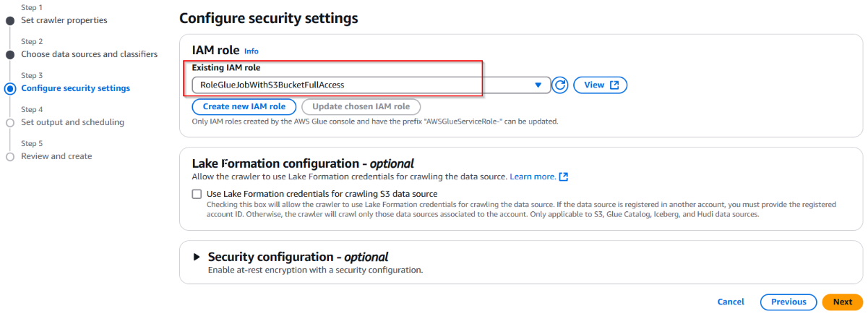This screenshot has width=868, height=319.
Task: Click the refresh IAM roles icon
Action: (560, 85)
